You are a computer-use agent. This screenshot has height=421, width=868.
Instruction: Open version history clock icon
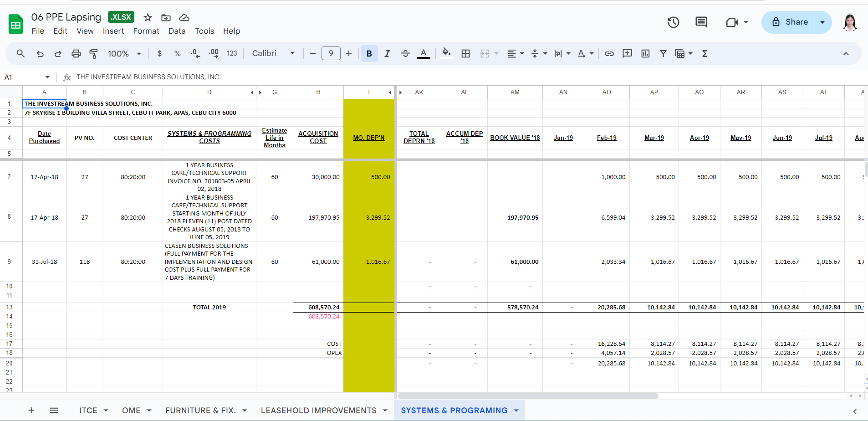coord(673,22)
